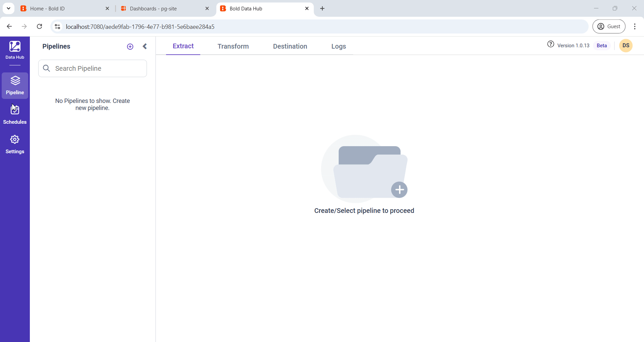
Task: Switch to the Extract tab
Action: [x=183, y=46]
